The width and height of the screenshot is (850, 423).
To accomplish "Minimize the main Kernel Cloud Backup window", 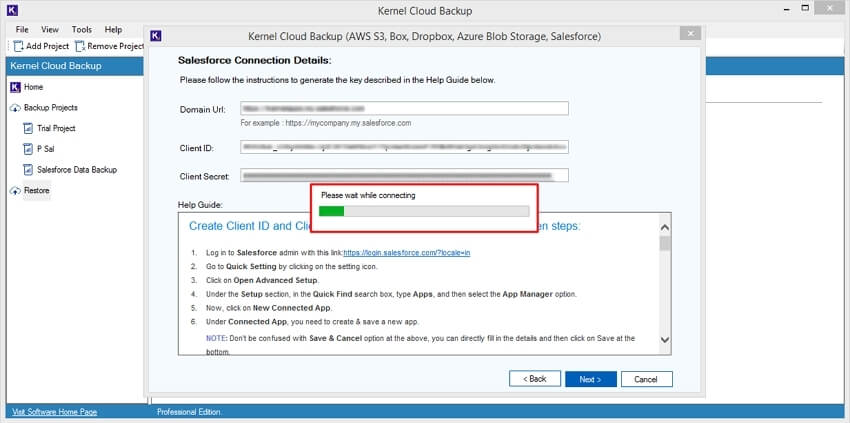I will [x=785, y=9].
